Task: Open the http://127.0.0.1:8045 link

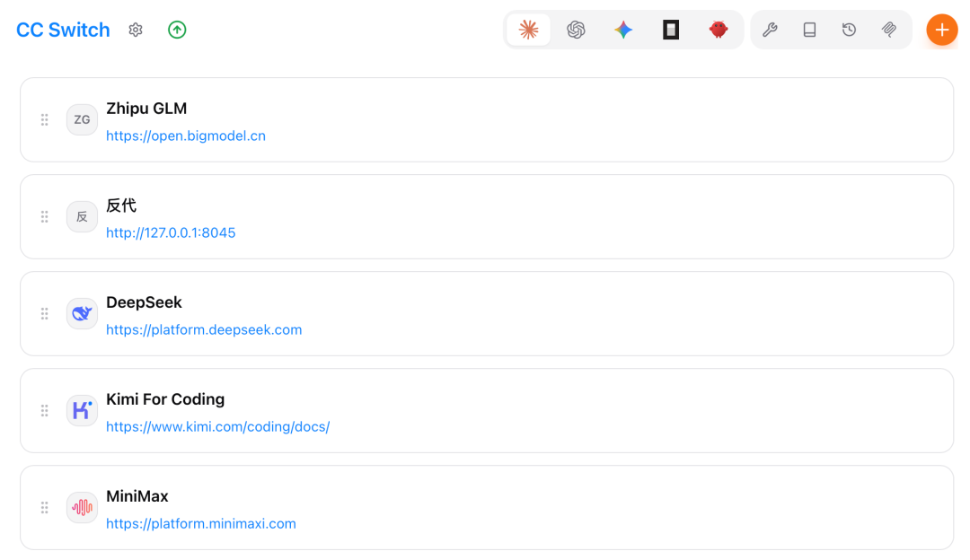Action: 171,233
